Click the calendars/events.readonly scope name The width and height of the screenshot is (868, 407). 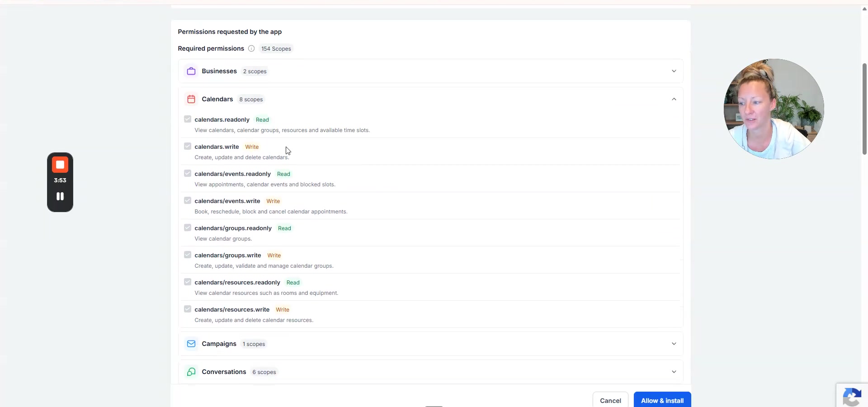coord(232,174)
